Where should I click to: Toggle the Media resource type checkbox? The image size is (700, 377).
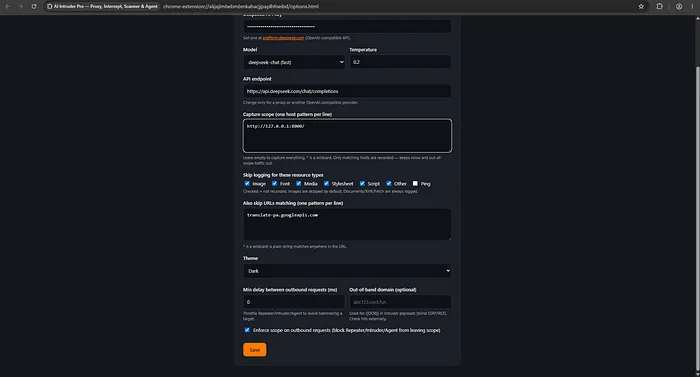[299, 184]
